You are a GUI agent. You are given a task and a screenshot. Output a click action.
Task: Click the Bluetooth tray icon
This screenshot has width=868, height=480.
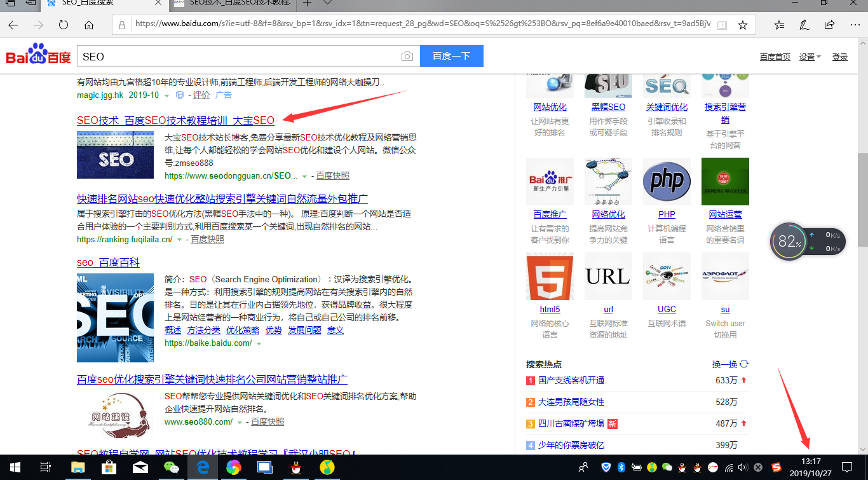pos(622,467)
